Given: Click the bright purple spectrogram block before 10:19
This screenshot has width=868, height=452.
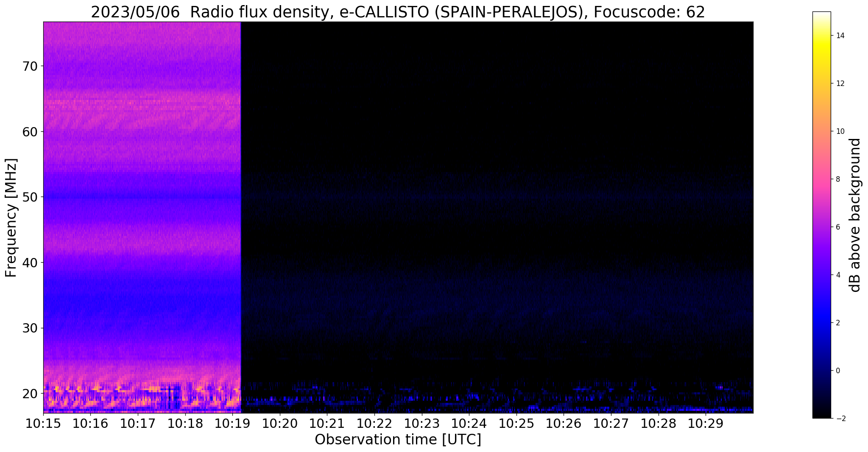Looking at the screenshot, I should pos(142,217).
